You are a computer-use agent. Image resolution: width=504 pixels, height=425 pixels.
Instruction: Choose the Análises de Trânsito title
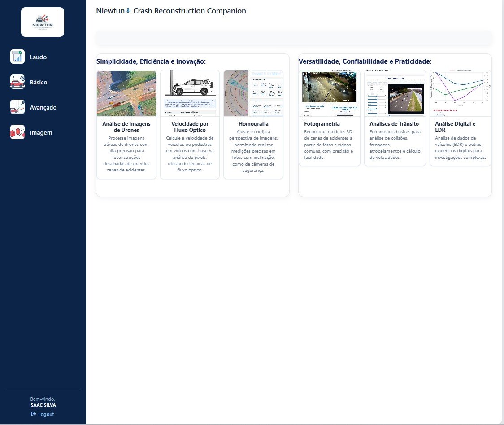coord(394,124)
